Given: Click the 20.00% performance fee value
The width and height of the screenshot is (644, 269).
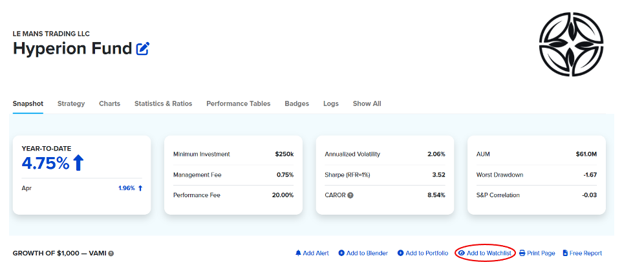Looking at the screenshot, I should click(x=283, y=195).
